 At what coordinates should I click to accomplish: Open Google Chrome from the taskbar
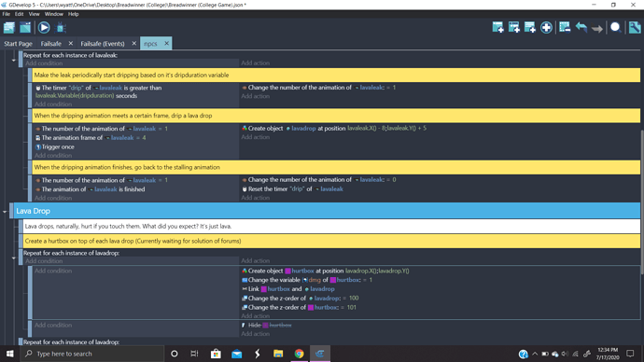pos(299,354)
